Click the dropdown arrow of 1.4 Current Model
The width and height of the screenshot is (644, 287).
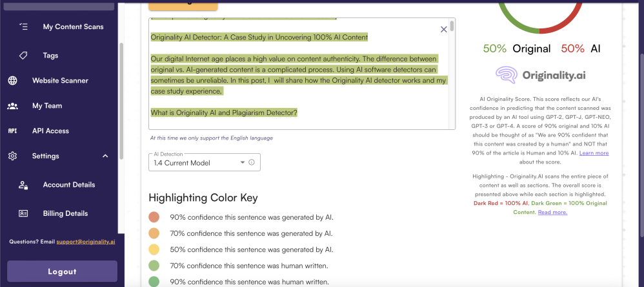(x=243, y=162)
